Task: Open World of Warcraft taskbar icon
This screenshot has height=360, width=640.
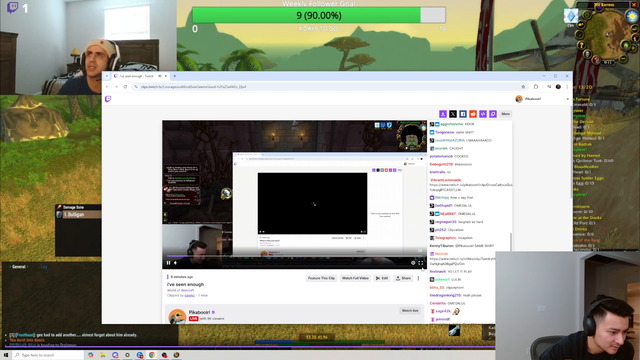Action: click(176, 355)
